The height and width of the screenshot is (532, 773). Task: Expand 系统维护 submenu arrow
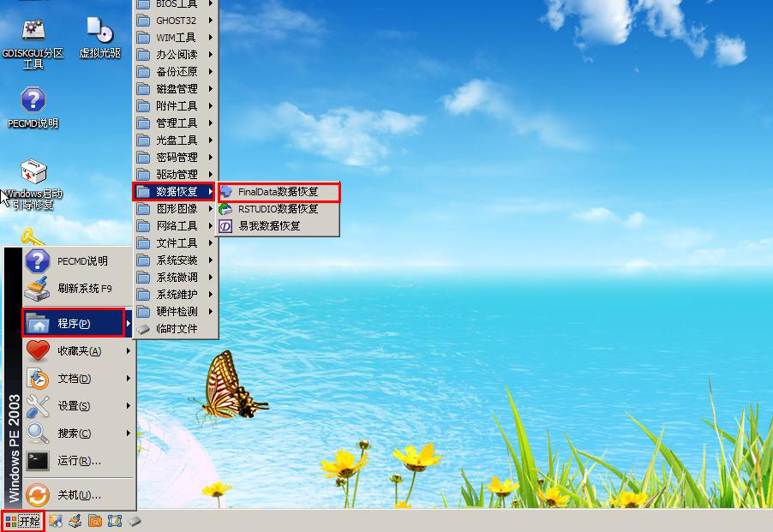pos(211,295)
